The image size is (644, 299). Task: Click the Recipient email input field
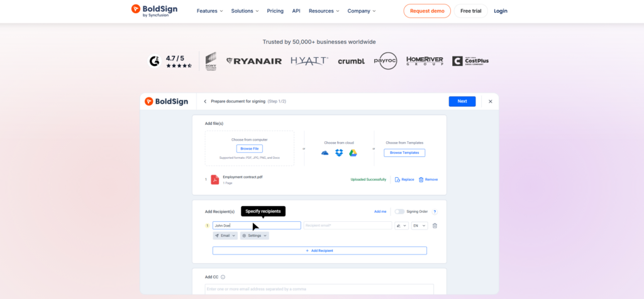pyautogui.click(x=347, y=226)
